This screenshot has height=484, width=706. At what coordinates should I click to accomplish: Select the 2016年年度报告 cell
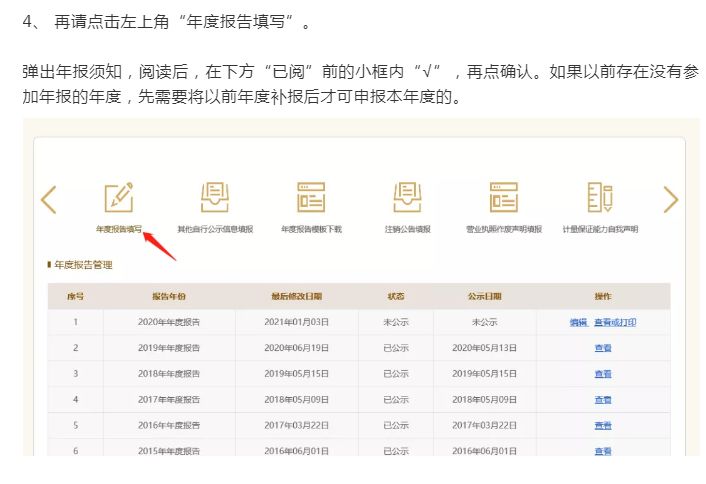pos(169,425)
